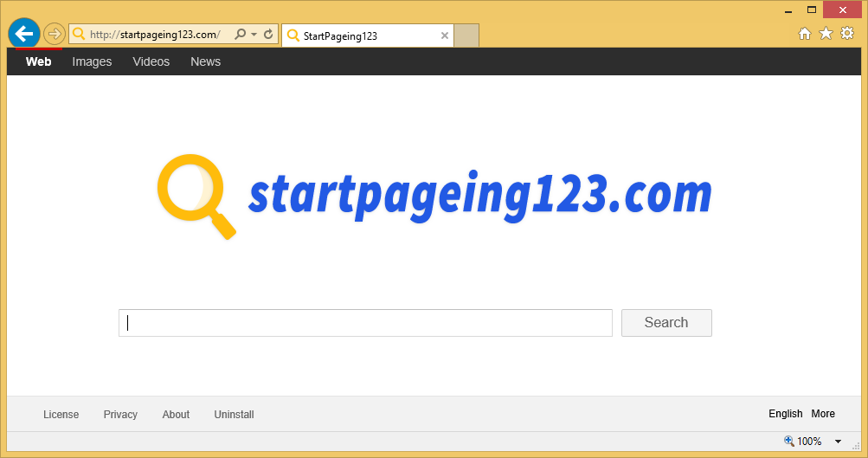Switch to Videos search category
Screen dimensions: 868x458
point(151,61)
